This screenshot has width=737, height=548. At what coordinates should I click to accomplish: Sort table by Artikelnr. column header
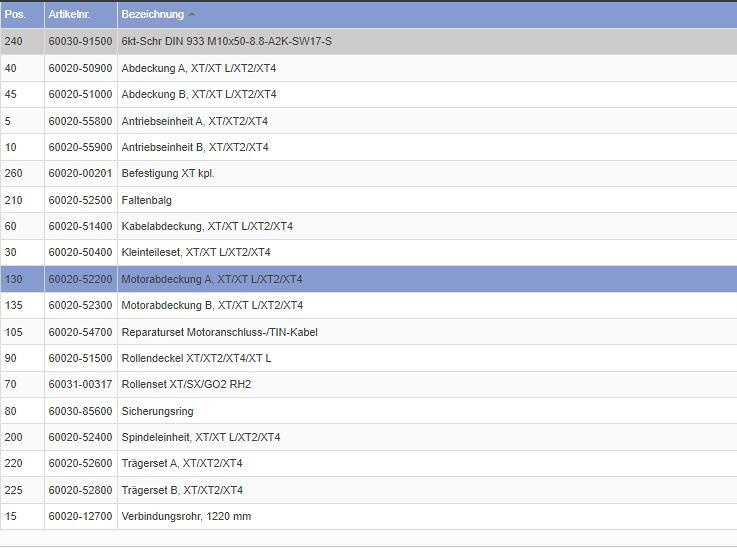click(x=68, y=15)
